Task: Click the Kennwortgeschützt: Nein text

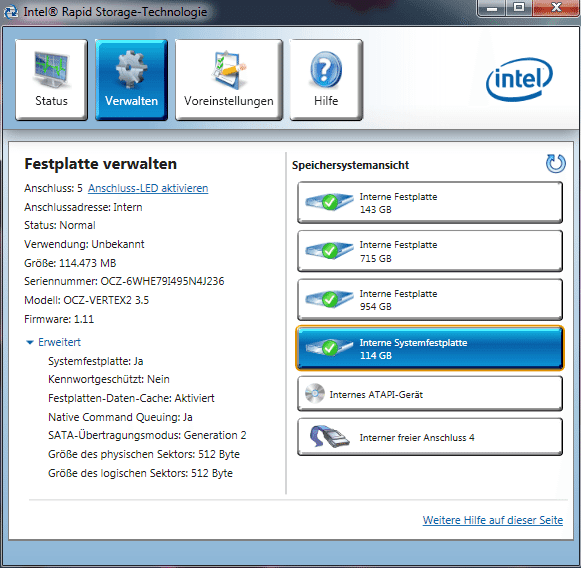Action: click(109, 379)
